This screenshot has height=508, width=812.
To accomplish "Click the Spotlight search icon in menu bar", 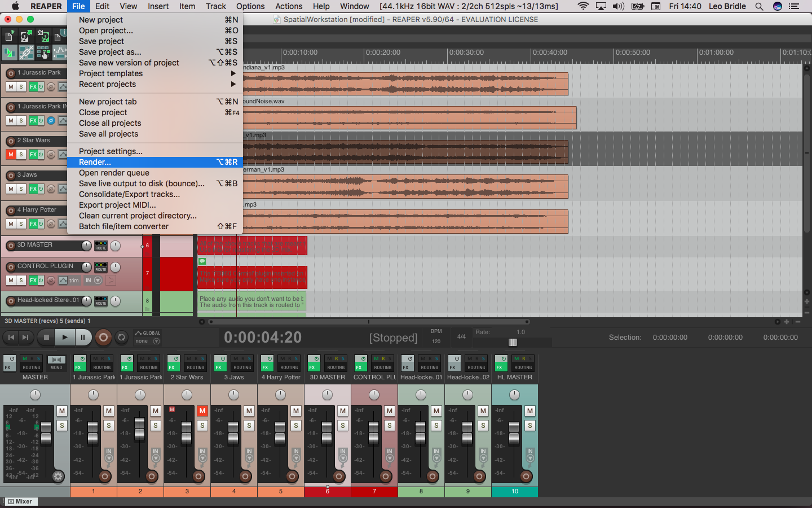I will pyautogui.click(x=759, y=6).
